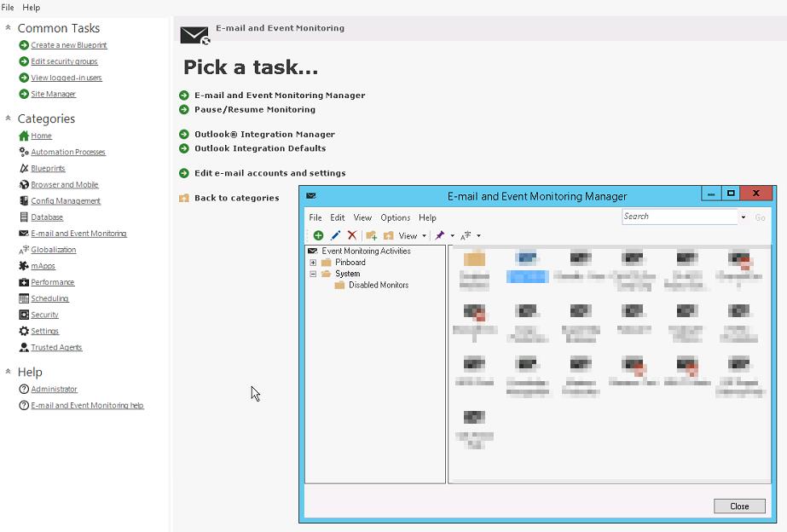Expand the Pinboard tree node

[313, 263]
